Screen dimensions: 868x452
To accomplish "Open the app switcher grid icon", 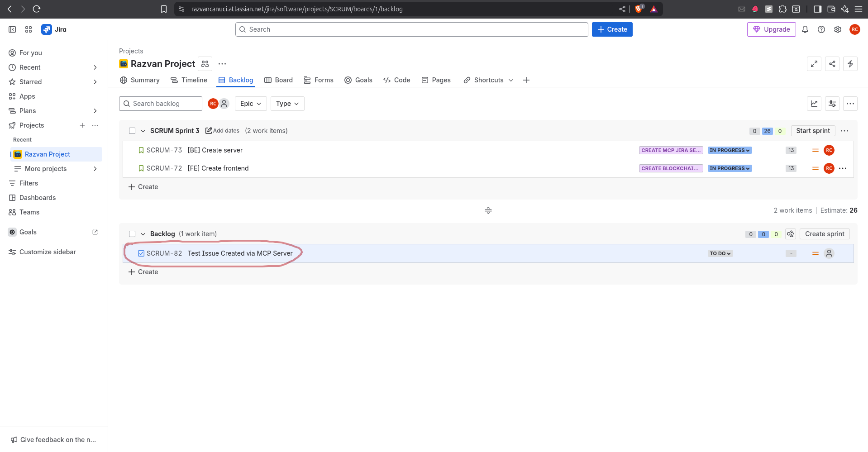I will (x=28, y=29).
